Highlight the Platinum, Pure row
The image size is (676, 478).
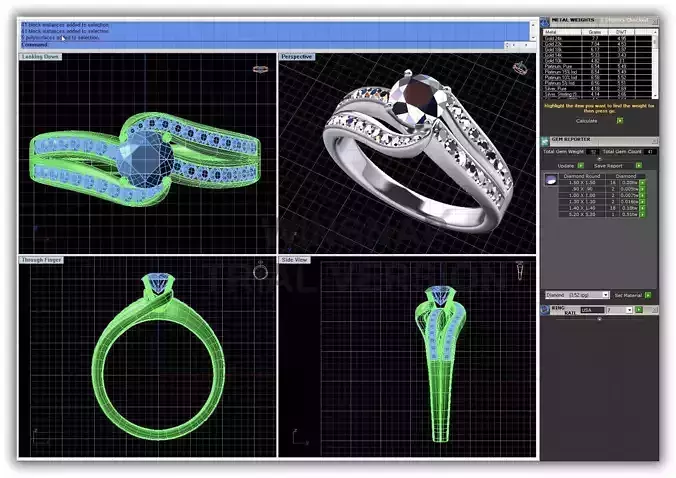coord(597,66)
